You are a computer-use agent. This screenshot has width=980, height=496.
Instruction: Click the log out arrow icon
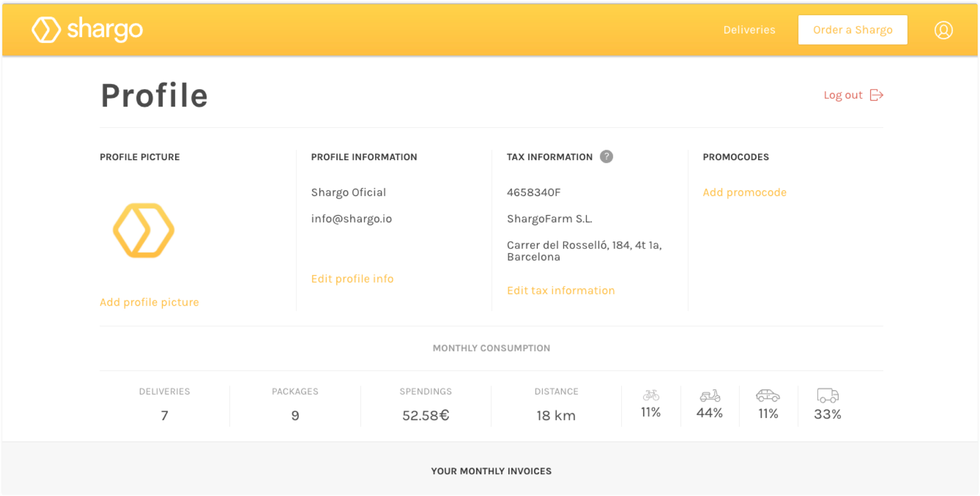[x=876, y=95]
